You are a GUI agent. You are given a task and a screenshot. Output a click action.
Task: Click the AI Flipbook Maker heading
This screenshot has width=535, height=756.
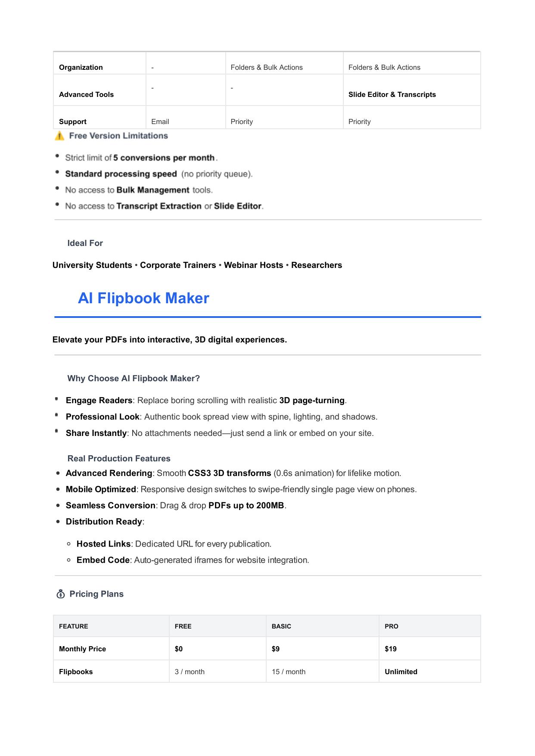[143, 298]
